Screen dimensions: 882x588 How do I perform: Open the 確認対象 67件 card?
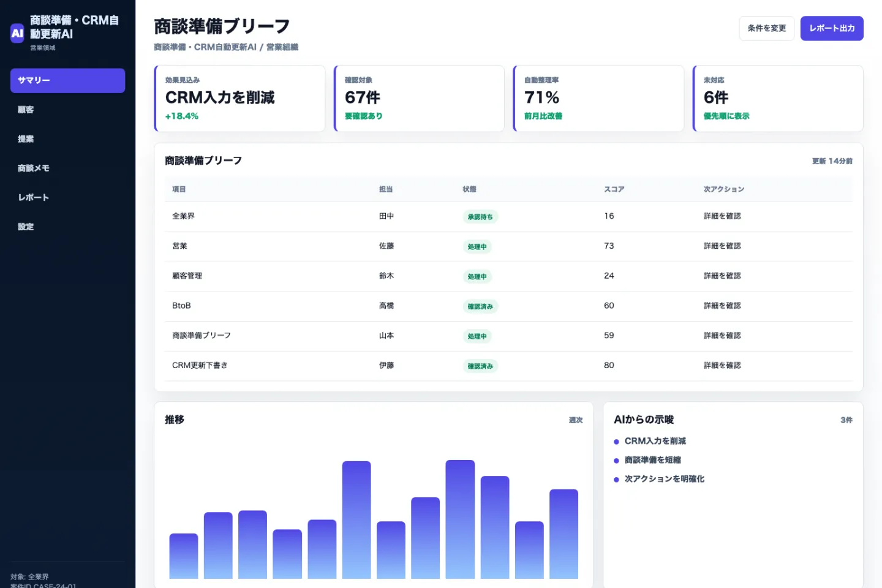pyautogui.click(x=419, y=98)
